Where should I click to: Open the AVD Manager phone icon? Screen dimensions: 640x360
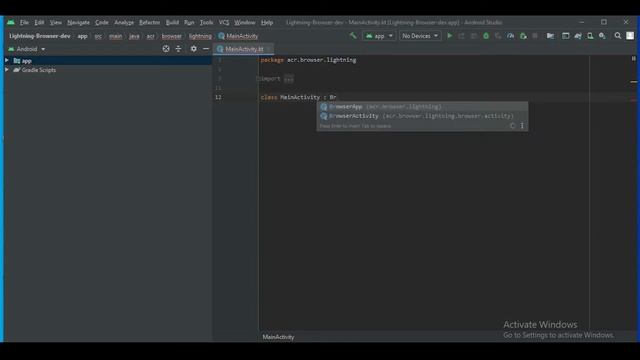click(590, 36)
